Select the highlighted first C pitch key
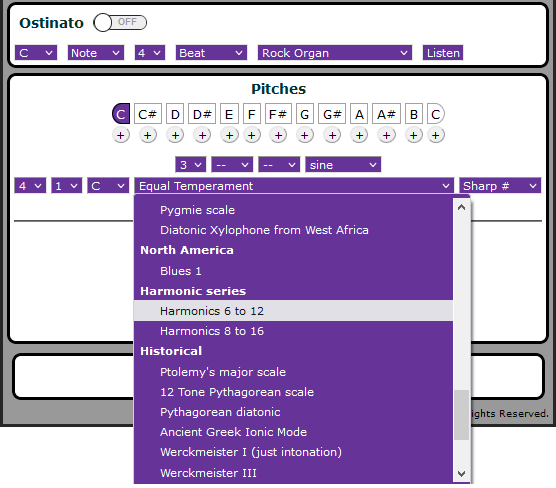This screenshot has width=556, height=488. tap(121, 114)
